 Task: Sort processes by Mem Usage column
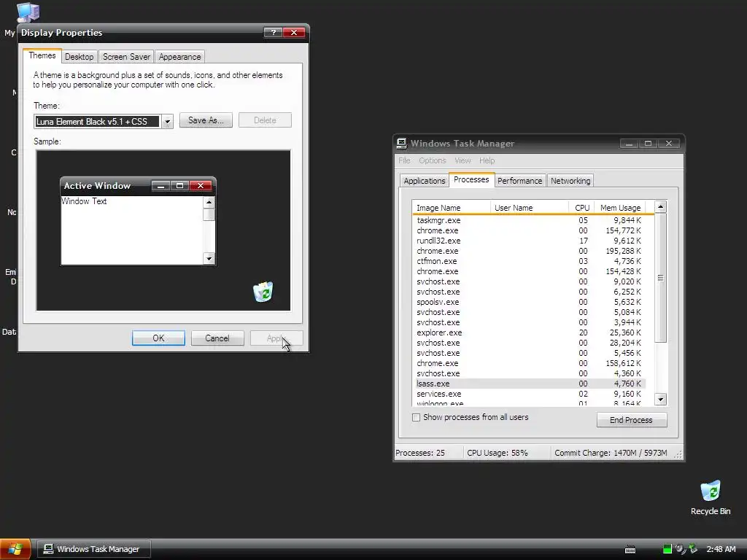[620, 208]
